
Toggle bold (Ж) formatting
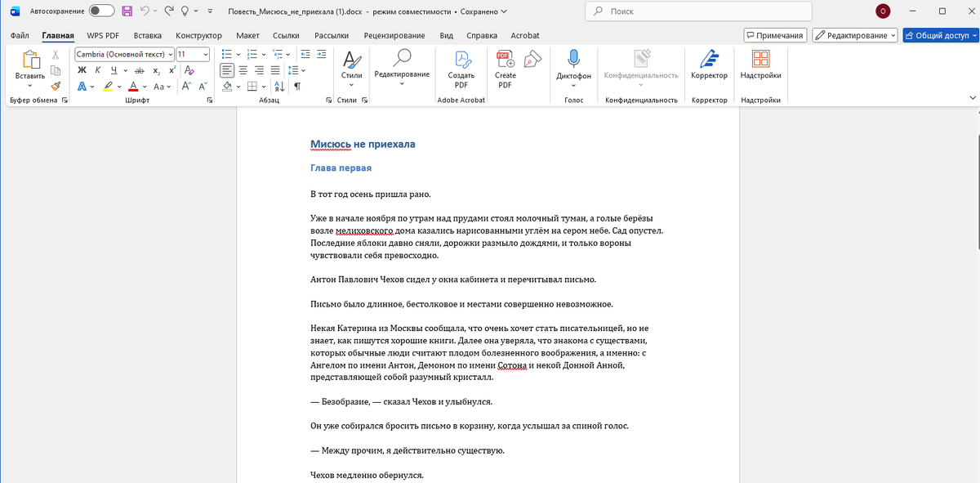pos(82,70)
